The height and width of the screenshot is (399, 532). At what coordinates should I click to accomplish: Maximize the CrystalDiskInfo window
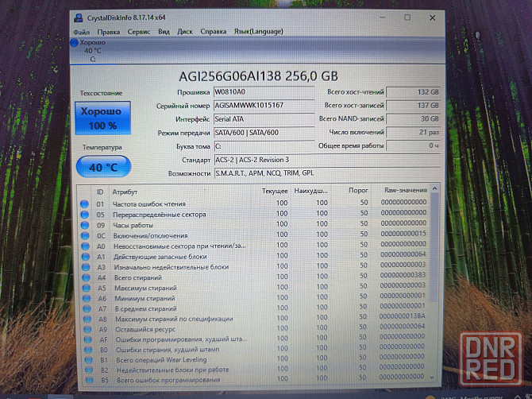click(407, 17)
